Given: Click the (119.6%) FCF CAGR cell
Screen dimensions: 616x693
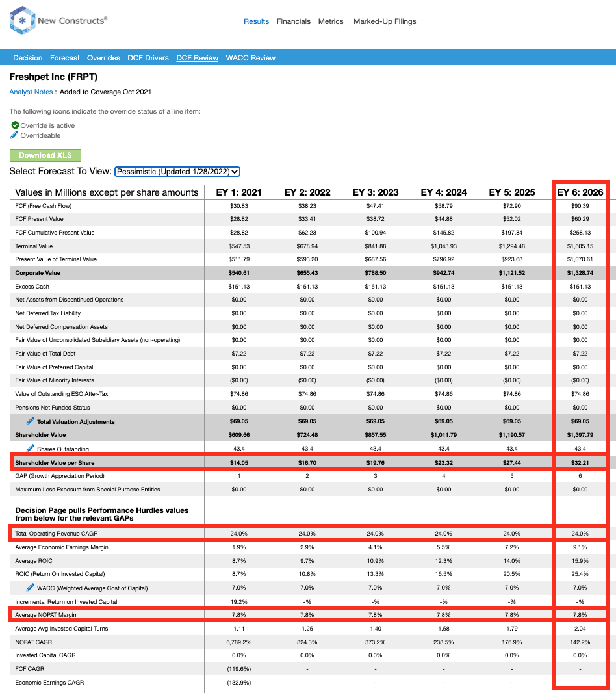Looking at the screenshot, I should [x=239, y=669].
